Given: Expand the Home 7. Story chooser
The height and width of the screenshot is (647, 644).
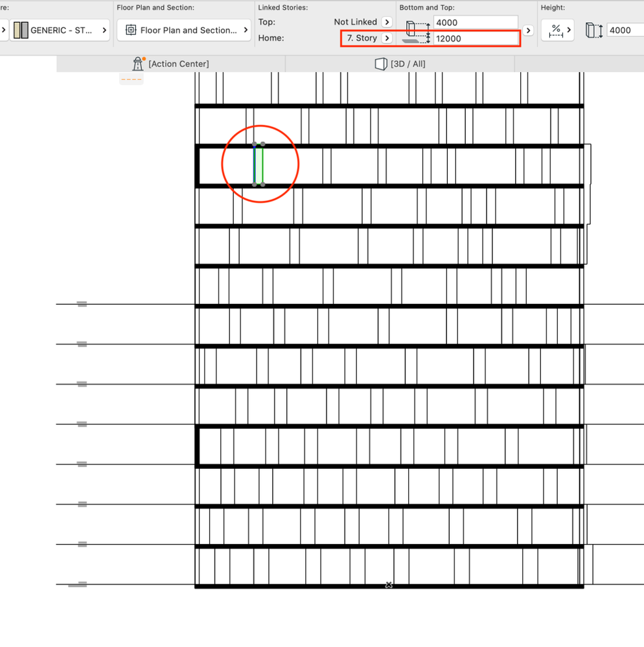Looking at the screenshot, I should [x=387, y=38].
